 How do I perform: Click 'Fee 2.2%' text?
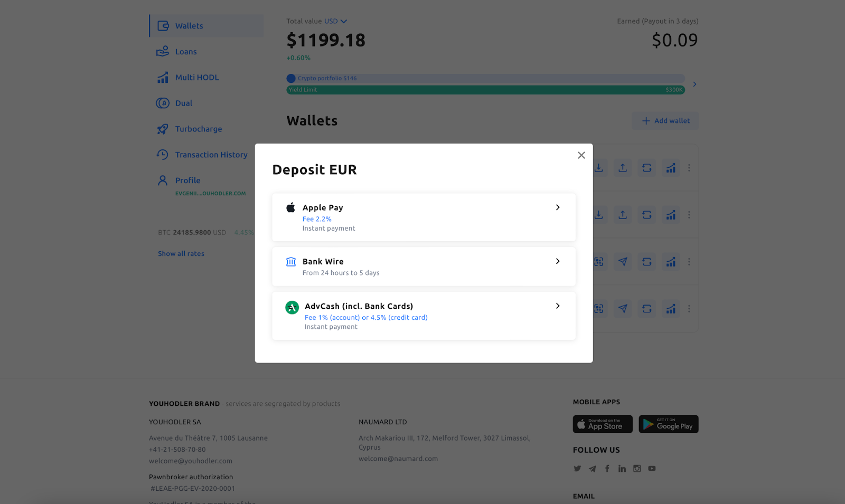click(317, 219)
